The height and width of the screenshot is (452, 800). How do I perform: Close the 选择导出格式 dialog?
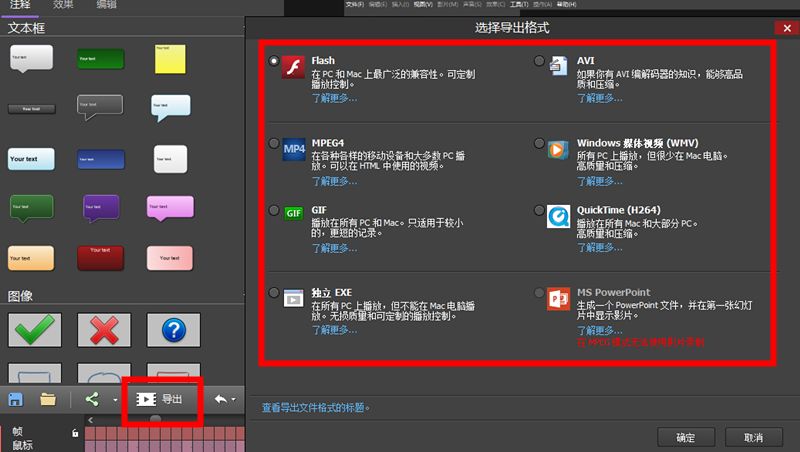point(787,28)
